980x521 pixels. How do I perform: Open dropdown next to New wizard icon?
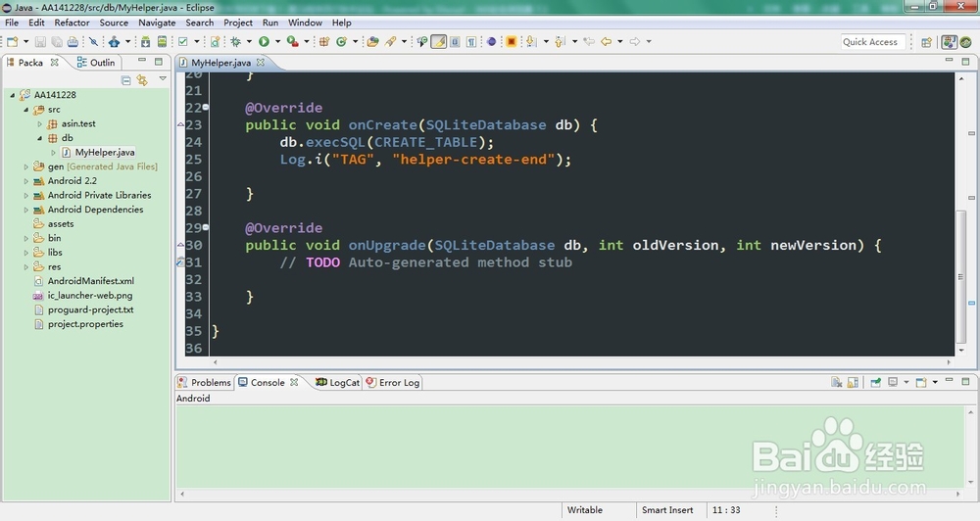(25, 42)
